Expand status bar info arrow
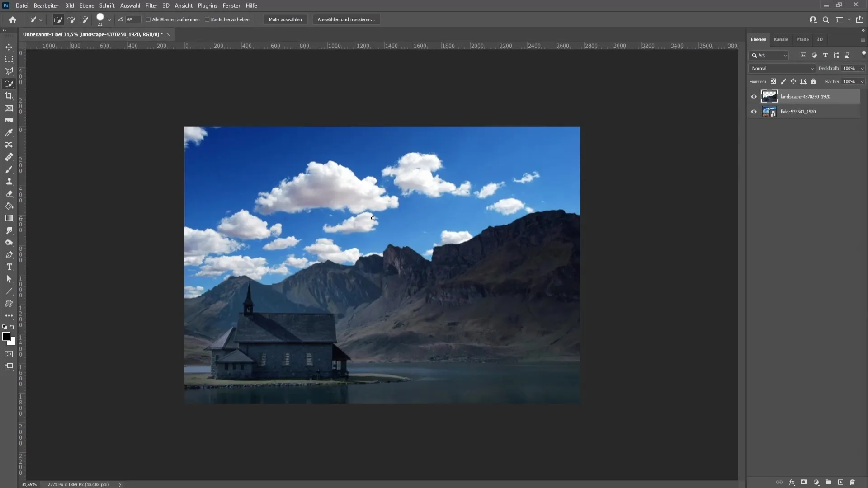Image resolution: width=868 pixels, height=488 pixels. click(120, 484)
